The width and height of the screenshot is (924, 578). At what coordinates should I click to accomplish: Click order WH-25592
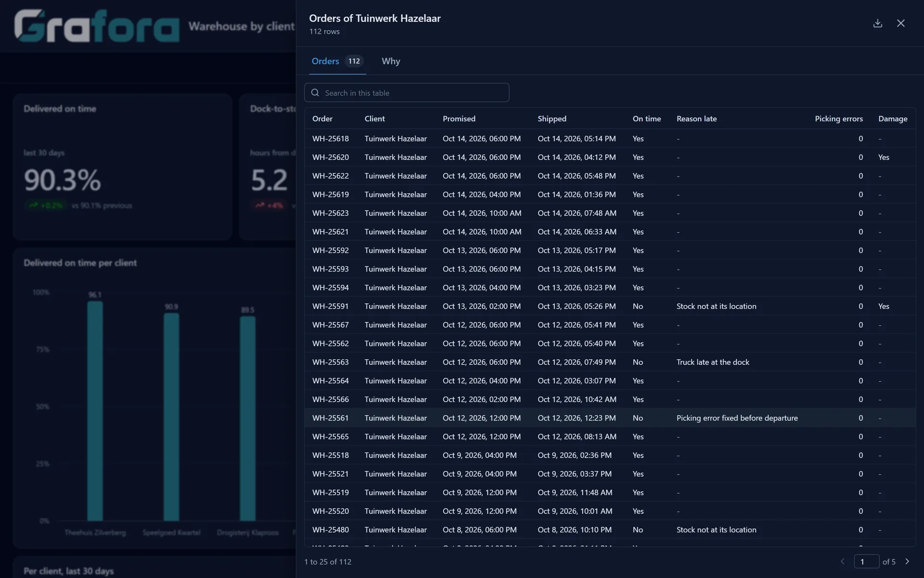pos(330,250)
